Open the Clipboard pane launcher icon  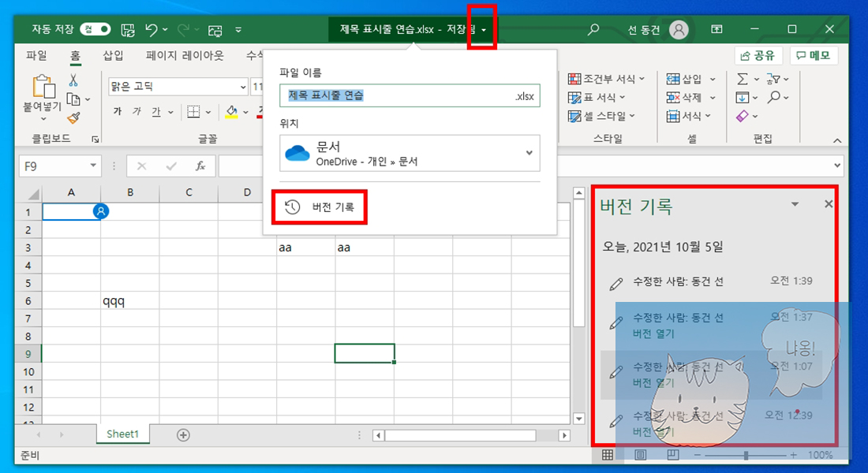pos(95,140)
